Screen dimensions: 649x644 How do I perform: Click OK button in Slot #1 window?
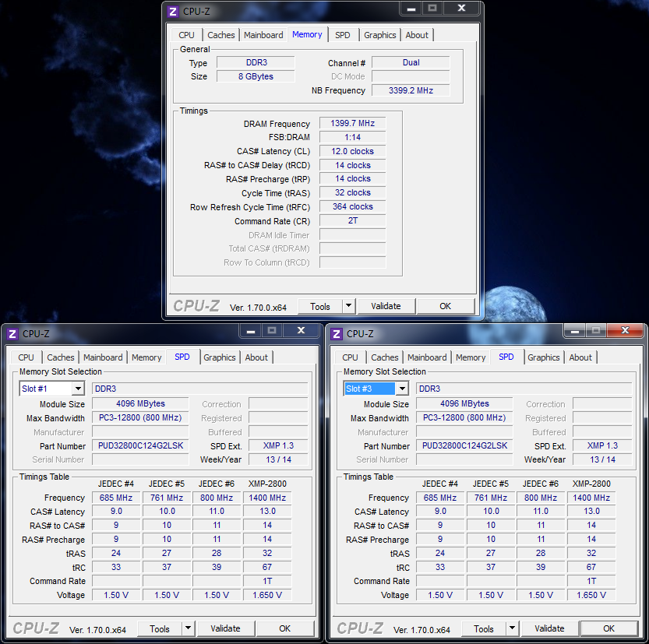(x=285, y=628)
